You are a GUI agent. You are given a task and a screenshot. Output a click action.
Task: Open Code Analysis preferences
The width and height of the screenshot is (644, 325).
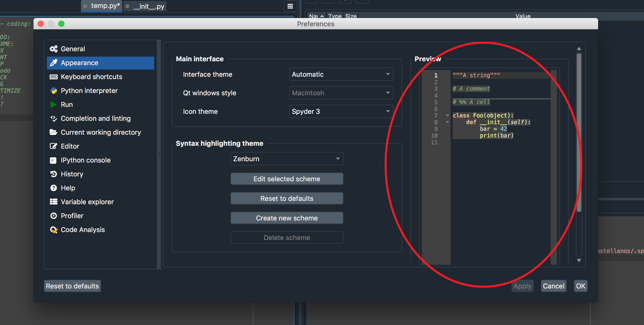pyautogui.click(x=83, y=229)
